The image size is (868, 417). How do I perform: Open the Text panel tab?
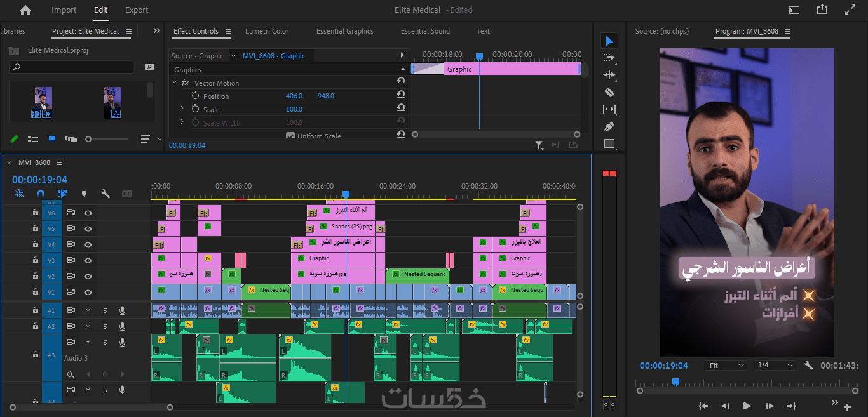[483, 31]
